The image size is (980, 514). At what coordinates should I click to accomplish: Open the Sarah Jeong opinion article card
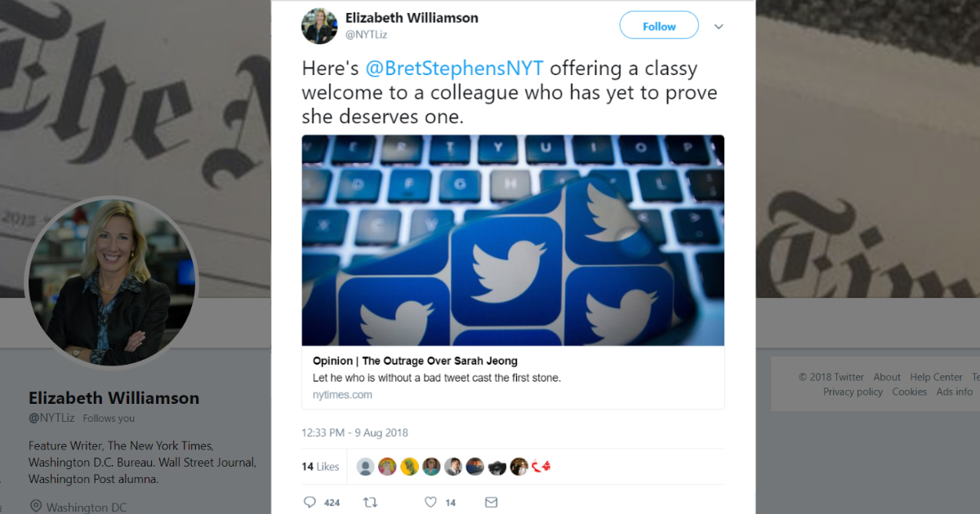(513, 377)
